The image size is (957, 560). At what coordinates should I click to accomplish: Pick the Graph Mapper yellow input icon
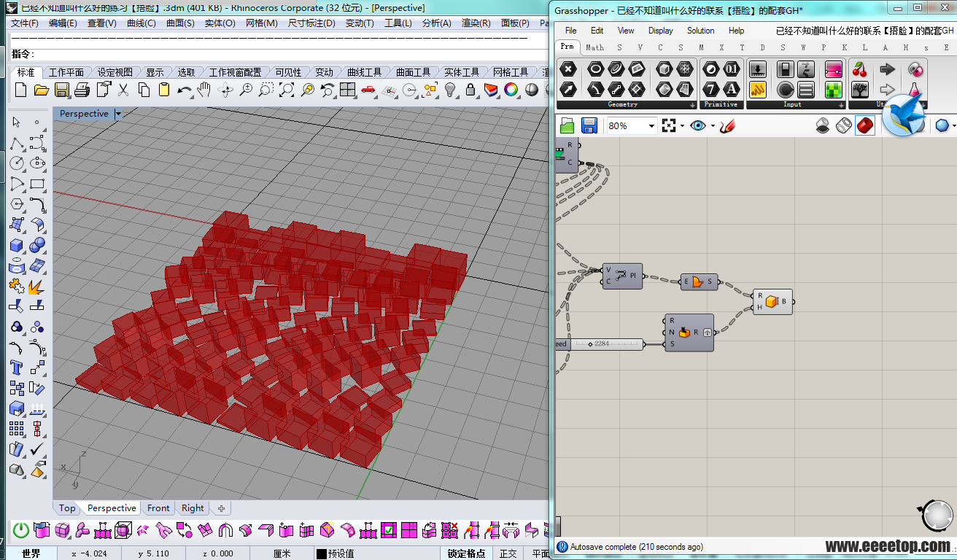click(758, 90)
